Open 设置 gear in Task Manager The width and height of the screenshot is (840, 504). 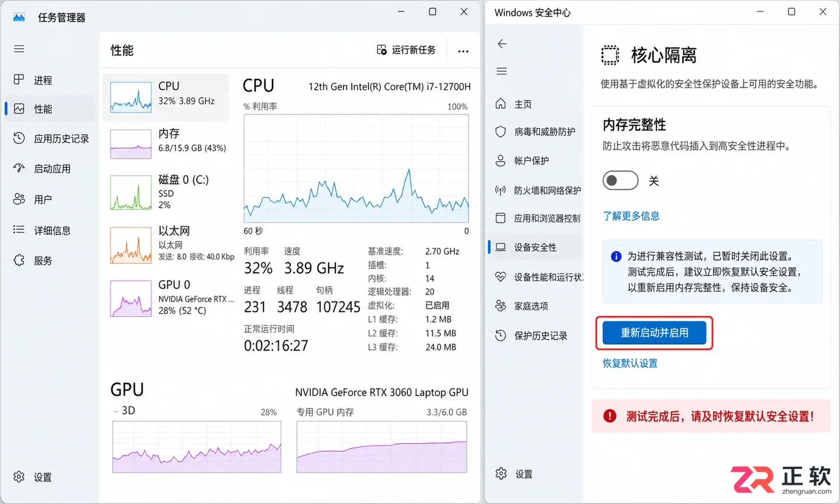19,477
